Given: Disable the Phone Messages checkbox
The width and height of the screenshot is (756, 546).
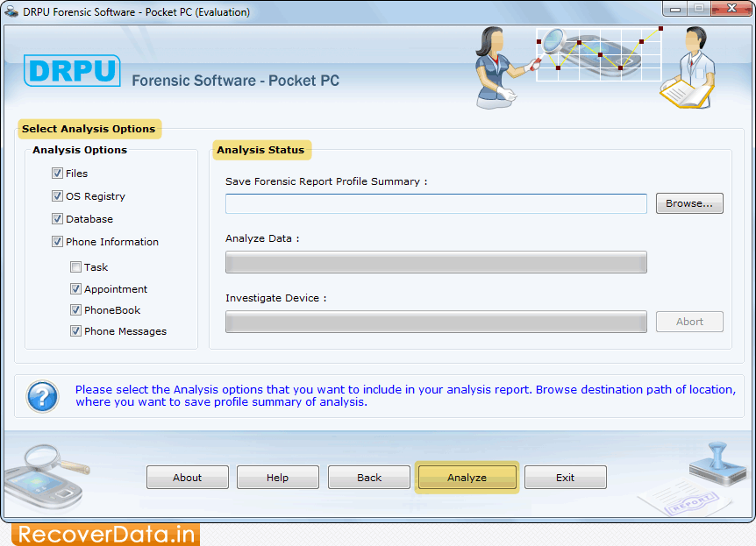Looking at the screenshot, I should [x=75, y=331].
